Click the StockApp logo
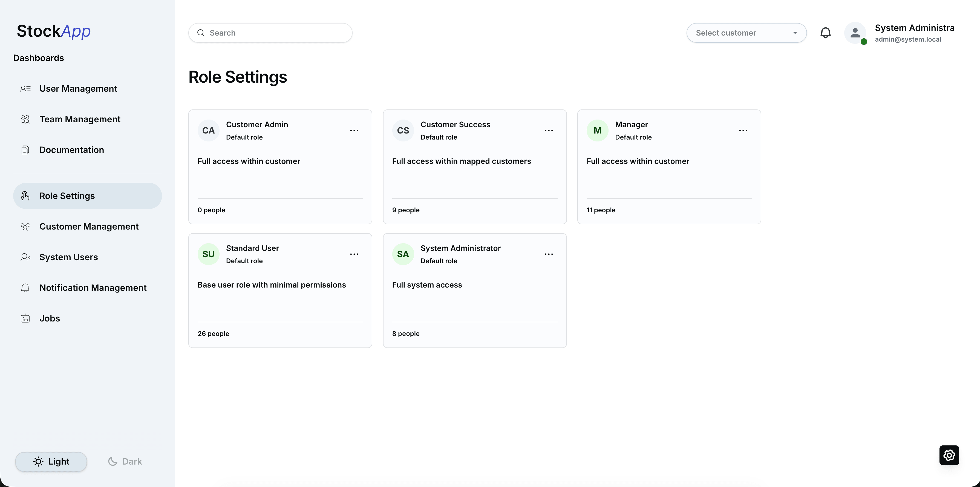The image size is (980, 487). [x=54, y=31]
